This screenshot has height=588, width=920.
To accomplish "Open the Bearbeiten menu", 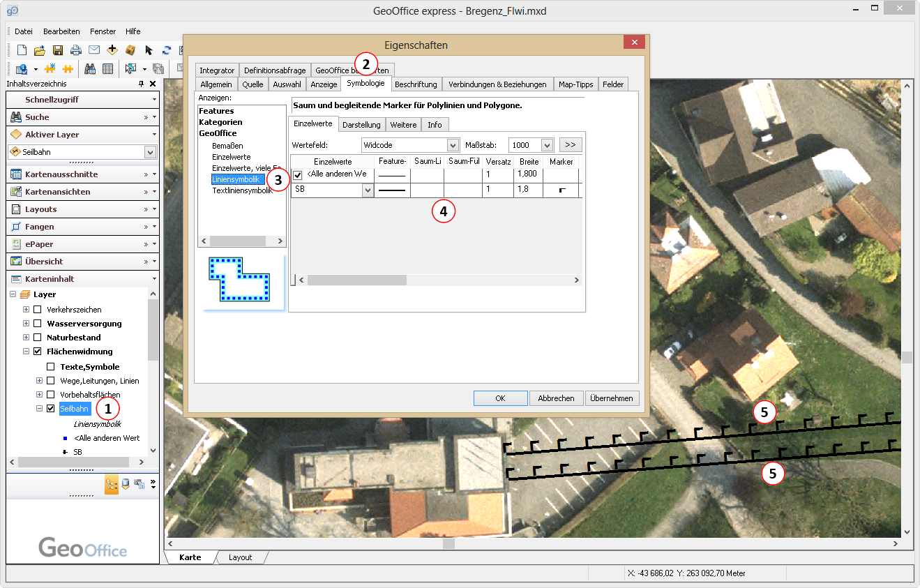I will (61, 31).
